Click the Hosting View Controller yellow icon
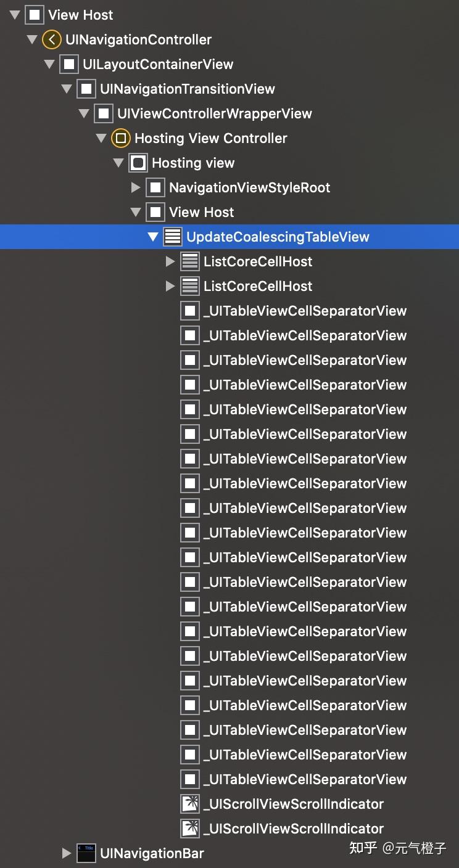The height and width of the screenshot is (868, 459). point(120,139)
